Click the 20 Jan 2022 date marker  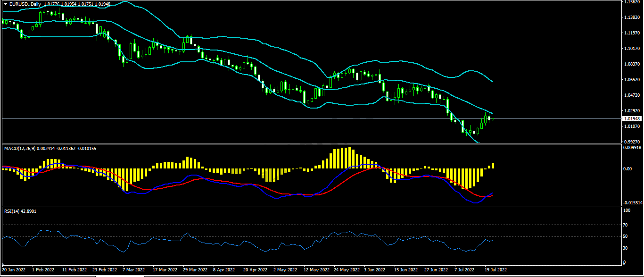[14, 270]
